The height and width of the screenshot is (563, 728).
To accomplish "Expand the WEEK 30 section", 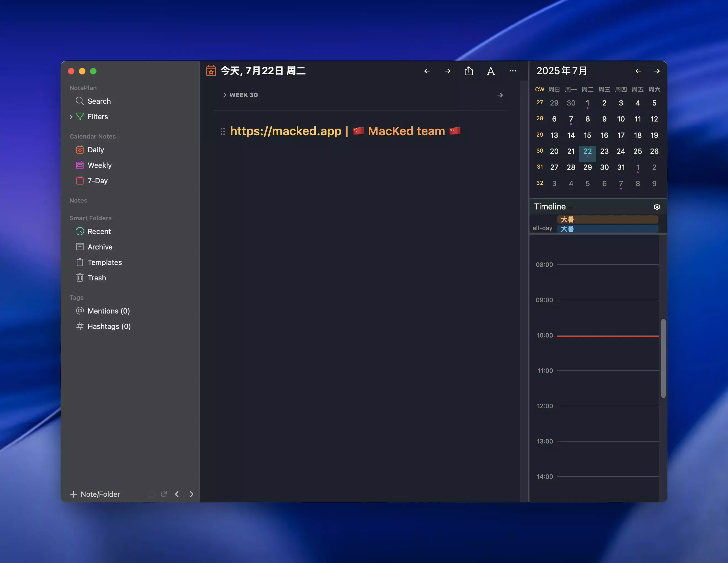I will click(x=225, y=95).
